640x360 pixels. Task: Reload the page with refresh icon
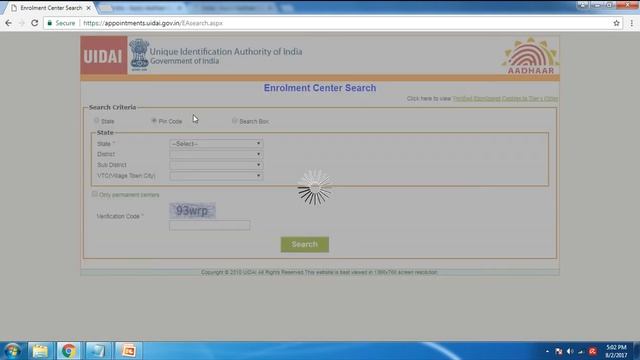point(35,23)
